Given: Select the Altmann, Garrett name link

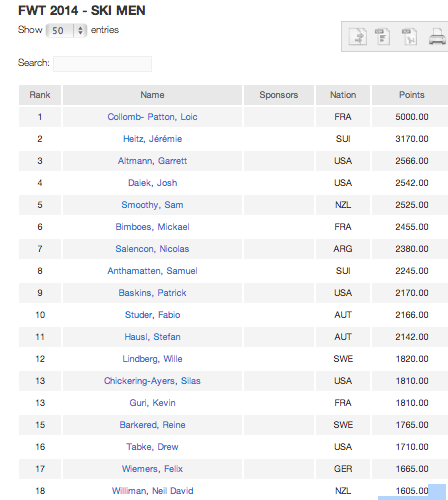Looking at the screenshot, I should 152,161.
